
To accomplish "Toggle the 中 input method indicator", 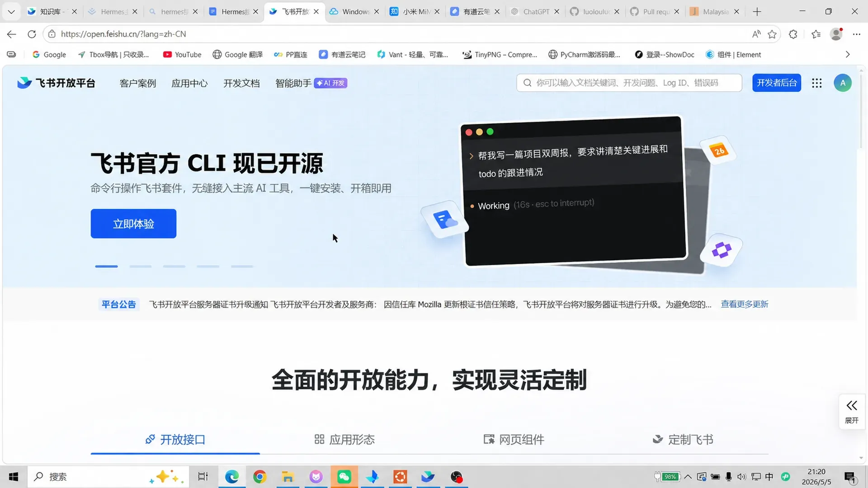I will click(x=769, y=477).
